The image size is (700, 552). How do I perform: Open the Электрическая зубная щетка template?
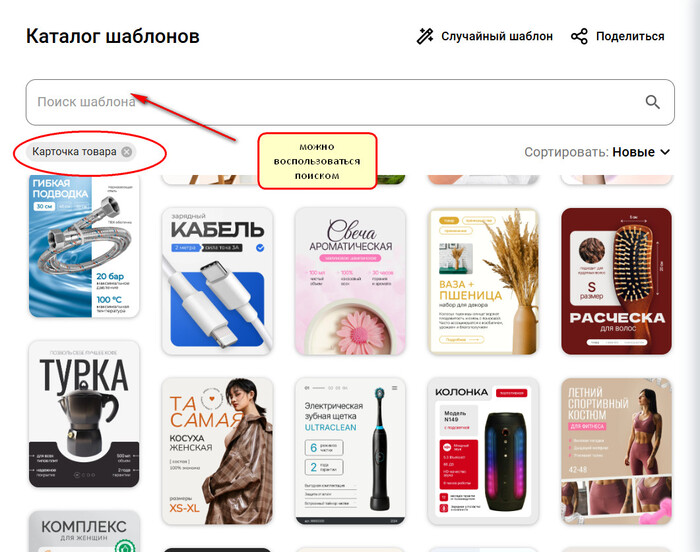350,451
